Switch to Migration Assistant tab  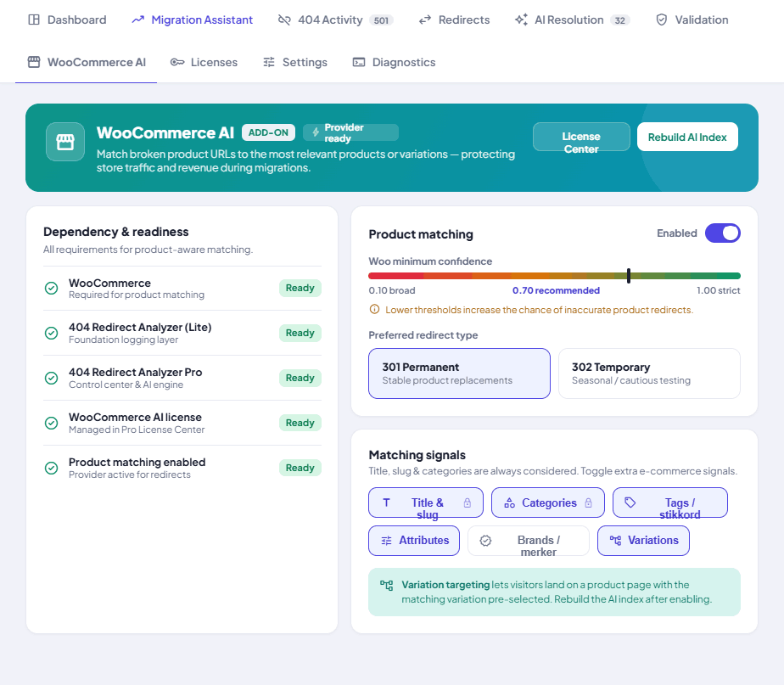point(193,20)
